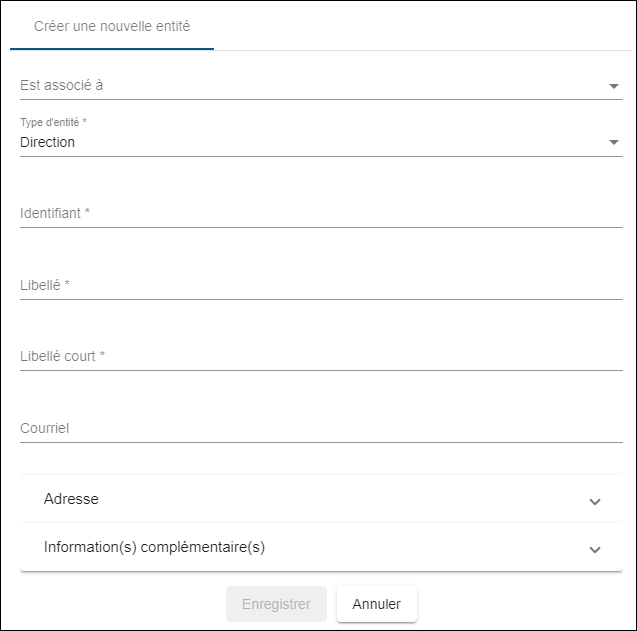This screenshot has width=637, height=631.
Task: Click the 'Identifiant *' placeholder label
Action: coord(55,213)
